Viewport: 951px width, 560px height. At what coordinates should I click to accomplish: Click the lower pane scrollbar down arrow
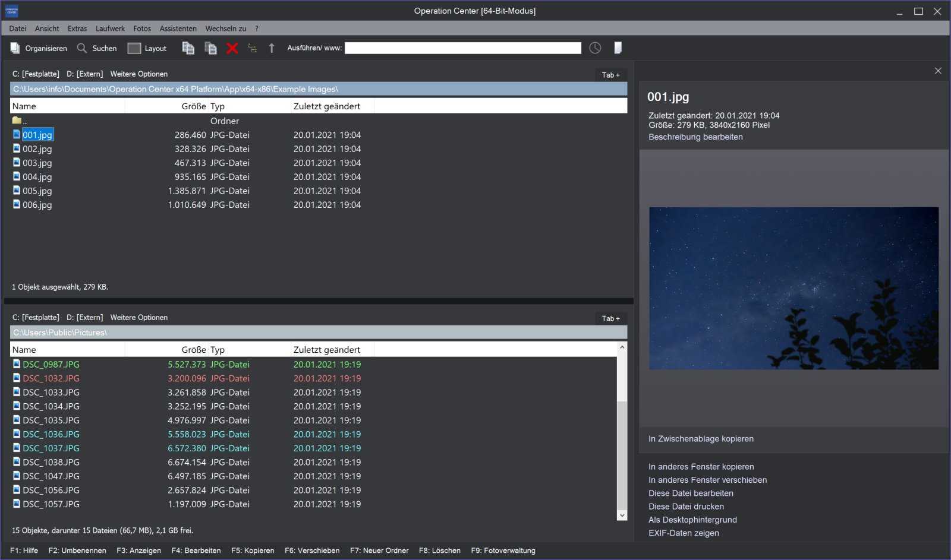(x=622, y=515)
